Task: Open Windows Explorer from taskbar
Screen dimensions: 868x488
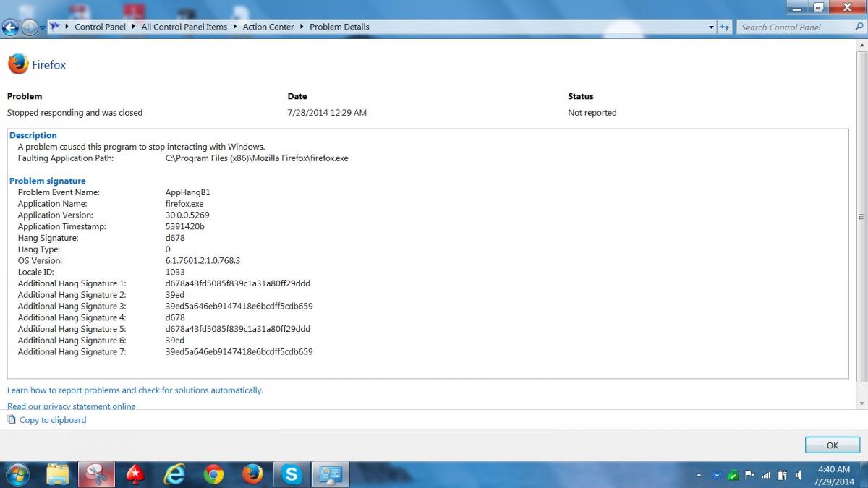Action: pos(58,474)
